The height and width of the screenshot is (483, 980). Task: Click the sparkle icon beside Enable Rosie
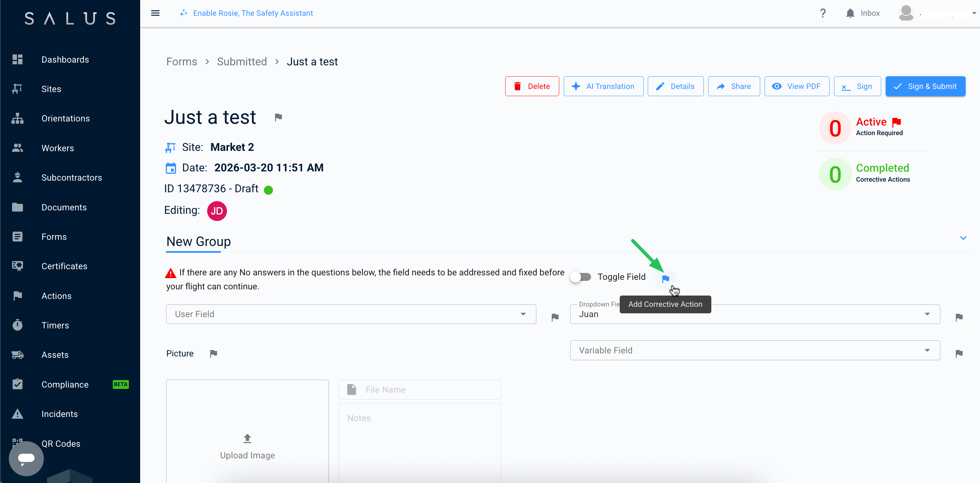[x=183, y=13]
